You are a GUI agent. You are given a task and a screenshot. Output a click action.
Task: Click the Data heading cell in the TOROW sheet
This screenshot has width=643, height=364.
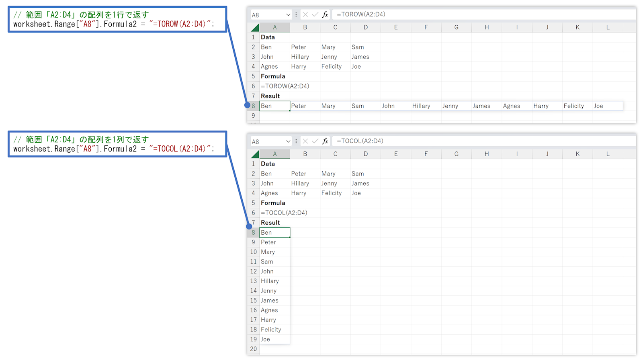coord(275,37)
